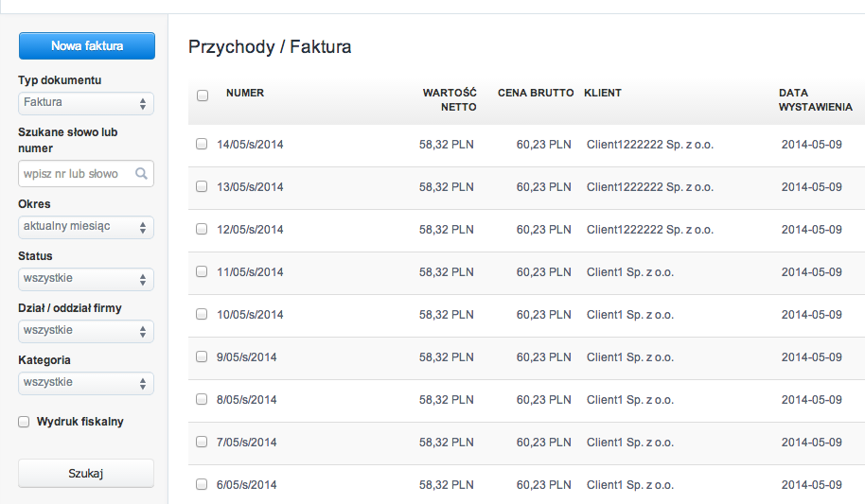Tick the checkbox of invoice 10/05/s/2014
The width and height of the screenshot is (865, 504).
pos(202,314)
